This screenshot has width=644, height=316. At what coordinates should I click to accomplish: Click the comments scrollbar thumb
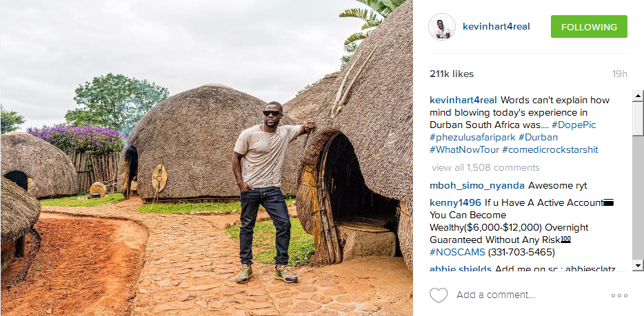pos(638,118)
